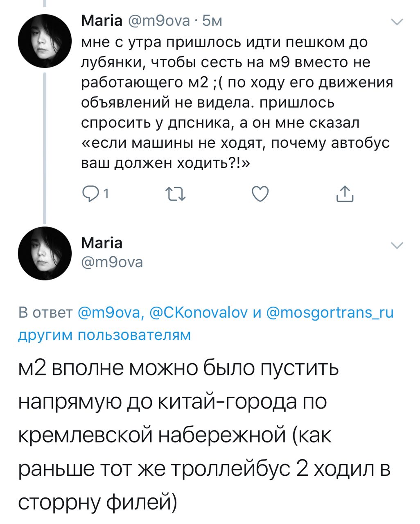Tap "другим пользователям" link
Image resolution: width=420 pixels, height=524 pixels.
coord(105,335)
